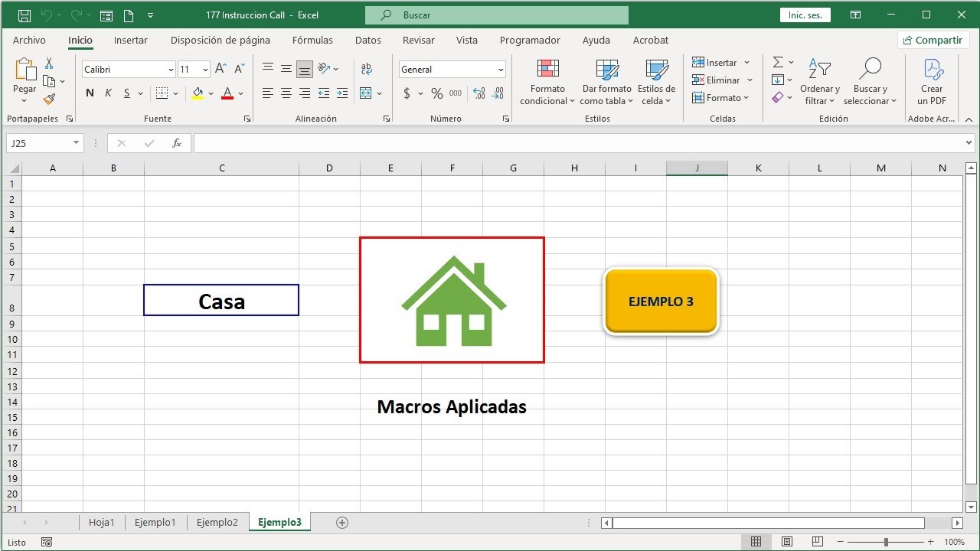
Task: Click the yellow EJEMPLO 3 button
Action: 661,302
